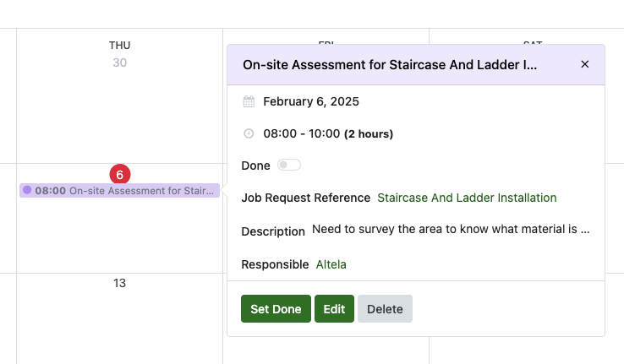
Task: Select day 30 in the Thursday column
Action: click(119, 62)
